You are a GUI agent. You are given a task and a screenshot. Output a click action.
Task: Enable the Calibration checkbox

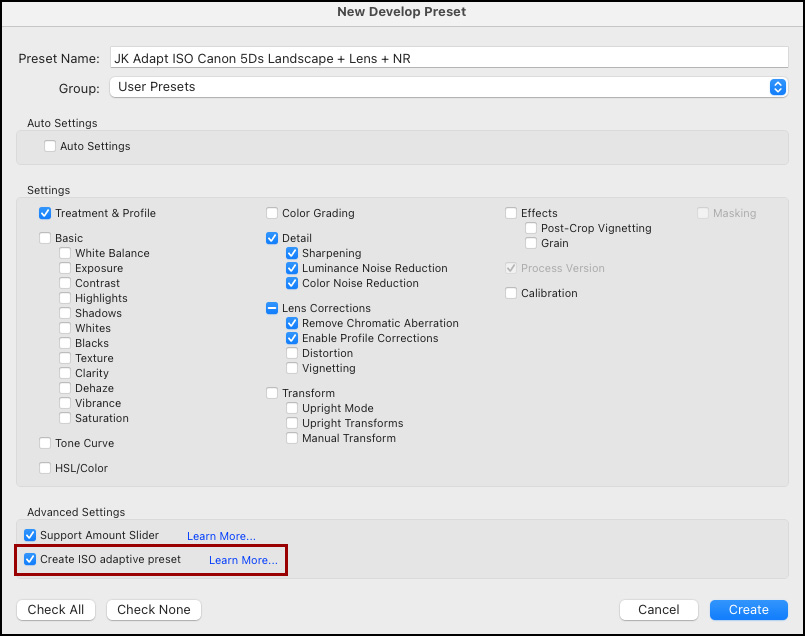pyautogui.click(x=511, y=293)
